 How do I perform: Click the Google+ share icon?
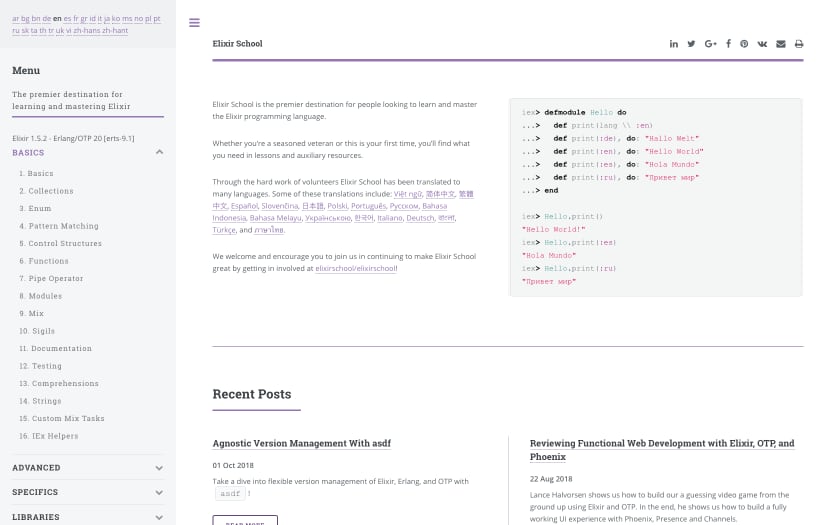[710, 44]
